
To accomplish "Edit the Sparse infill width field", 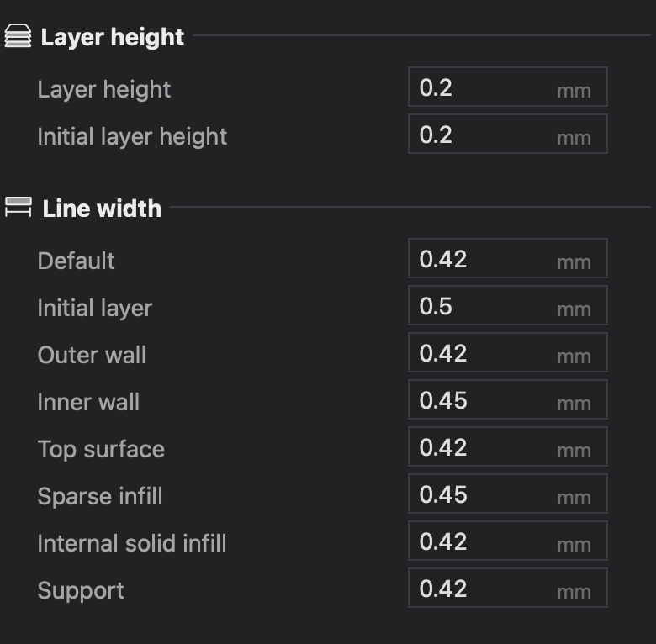I will pyautogui.click(x=507, y=494).
